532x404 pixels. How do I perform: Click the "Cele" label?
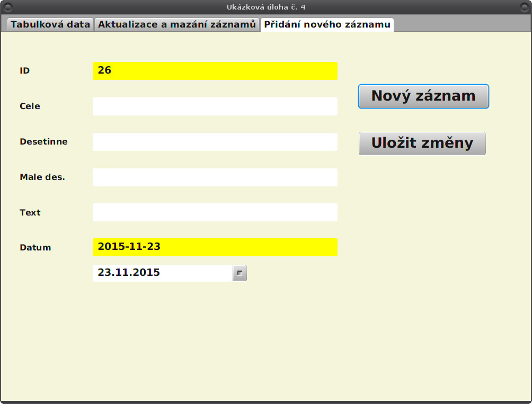click(29, 106)
